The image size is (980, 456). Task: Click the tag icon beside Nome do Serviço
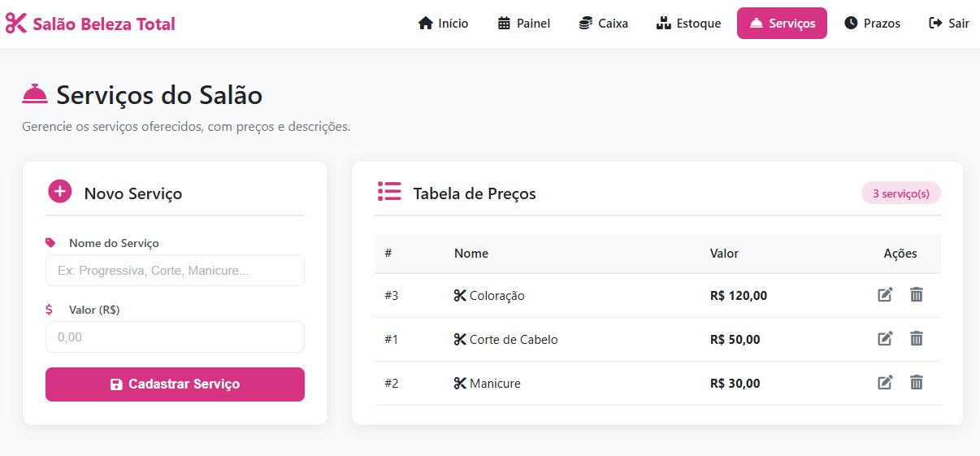click(50, 242)
